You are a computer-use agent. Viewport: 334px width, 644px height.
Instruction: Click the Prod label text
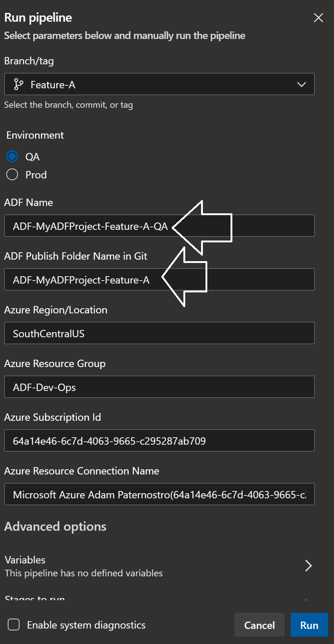click(36, 175)
